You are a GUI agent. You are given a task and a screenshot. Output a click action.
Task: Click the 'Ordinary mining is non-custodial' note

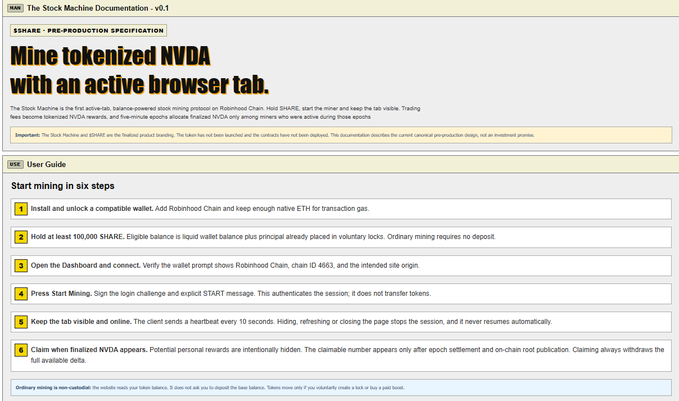341,388
